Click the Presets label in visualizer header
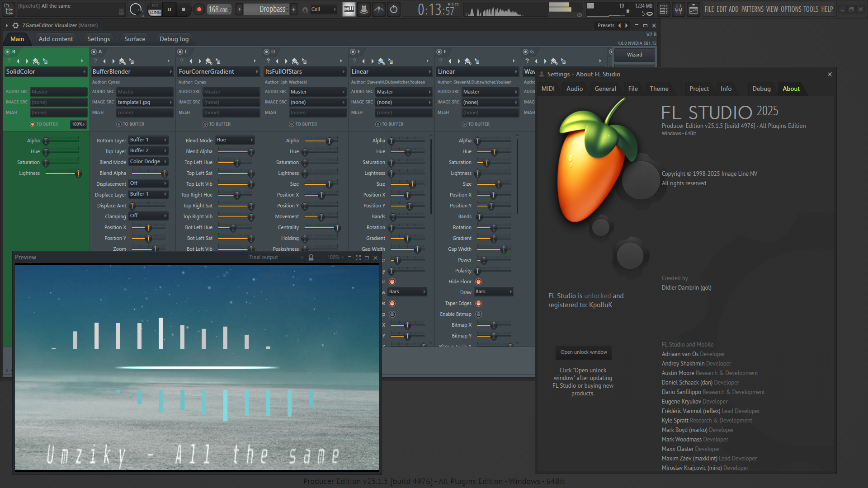The image size is (868, 488). (x=606, y=25)
